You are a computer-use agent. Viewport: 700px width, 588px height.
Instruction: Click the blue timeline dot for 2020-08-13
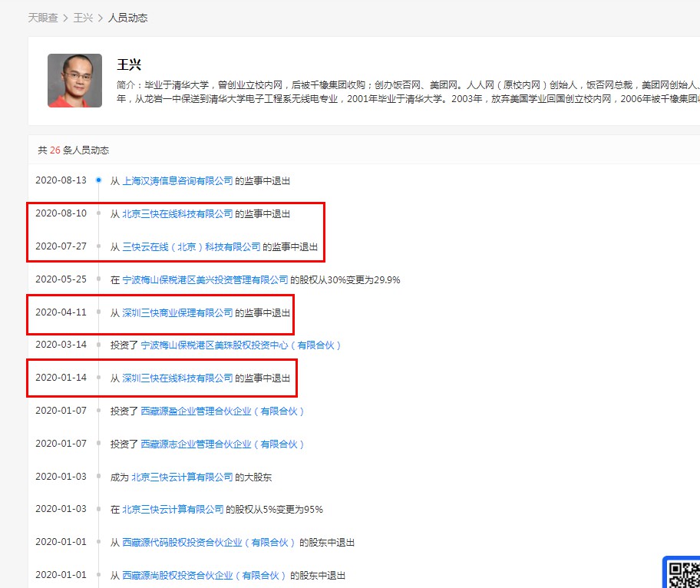click(99, 180)
